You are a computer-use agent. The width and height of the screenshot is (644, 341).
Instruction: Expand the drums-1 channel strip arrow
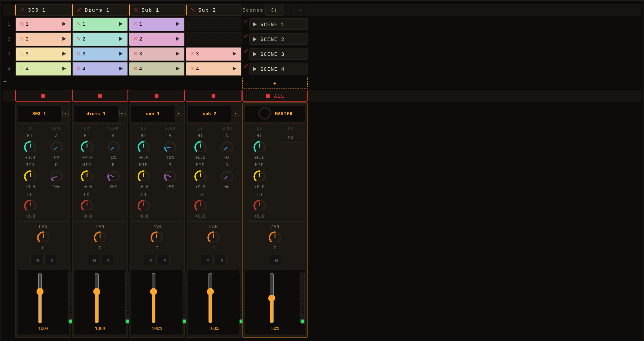tap(122, 114)
